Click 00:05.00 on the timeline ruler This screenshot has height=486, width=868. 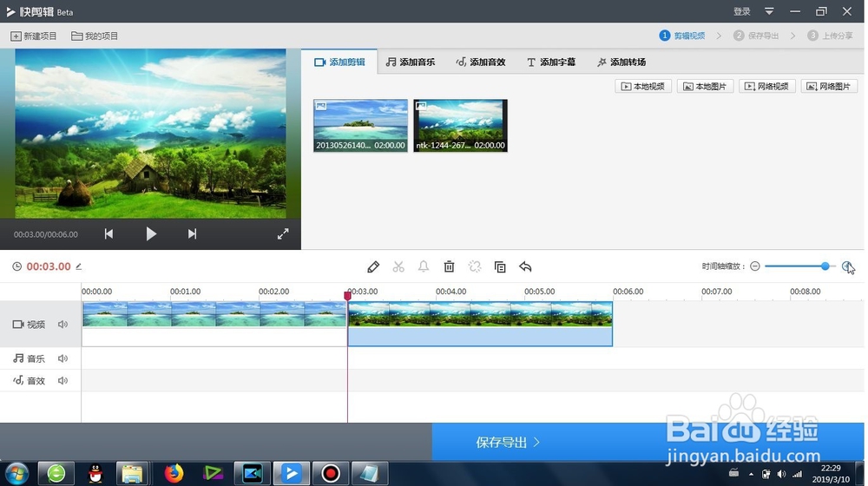tap(539, 291)
